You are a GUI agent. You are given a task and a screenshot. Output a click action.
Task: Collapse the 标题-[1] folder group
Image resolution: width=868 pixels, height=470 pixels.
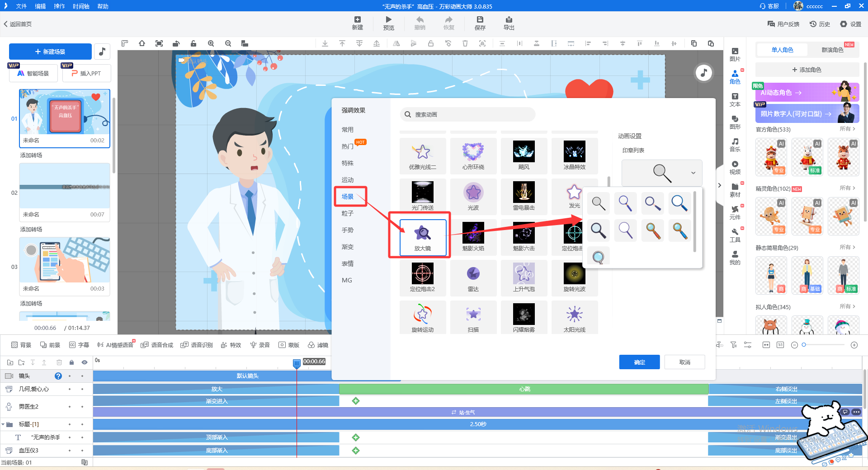coord(3,424)
